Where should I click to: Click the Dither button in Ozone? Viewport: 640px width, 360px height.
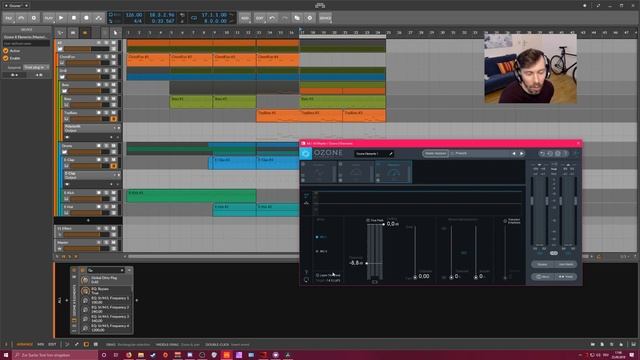pyautogui.click(x=566, y=277)
